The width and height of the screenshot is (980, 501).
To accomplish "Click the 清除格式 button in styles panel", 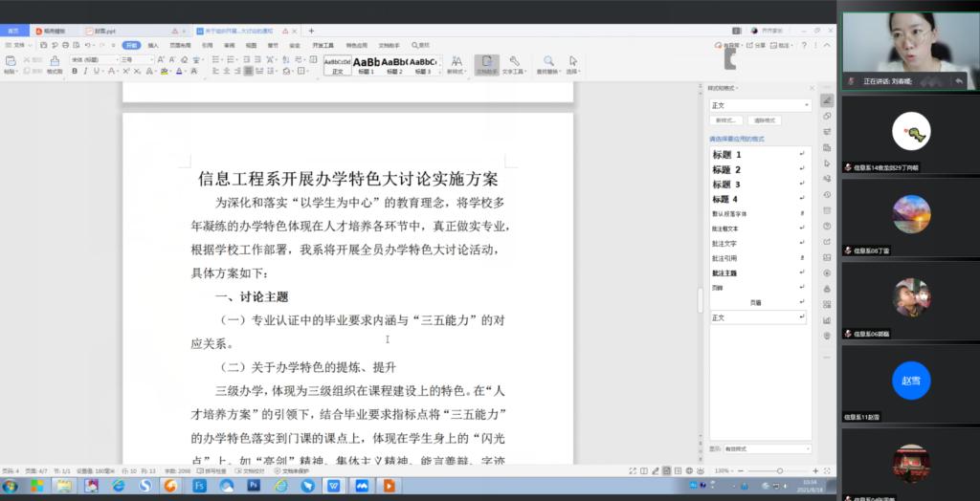I will click(x=764, y=120).
